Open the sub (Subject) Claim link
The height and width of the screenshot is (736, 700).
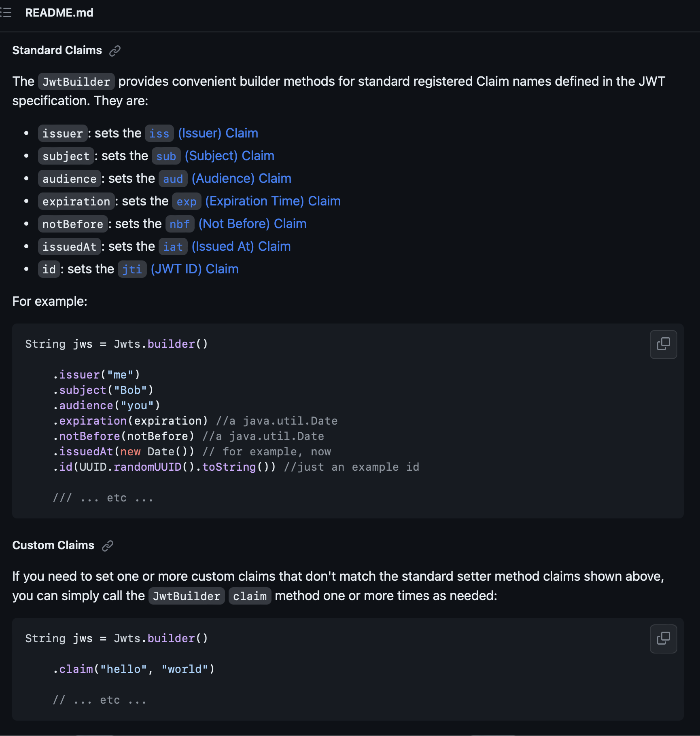point(213,156)
